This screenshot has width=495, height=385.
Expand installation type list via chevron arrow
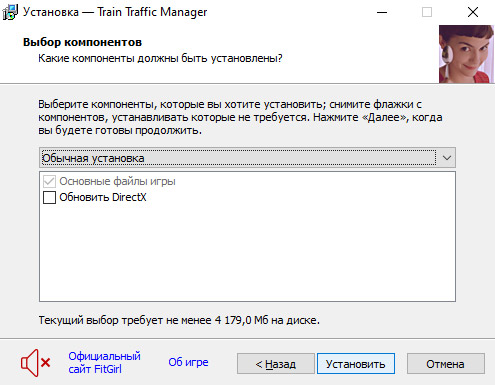click(447, 158)
